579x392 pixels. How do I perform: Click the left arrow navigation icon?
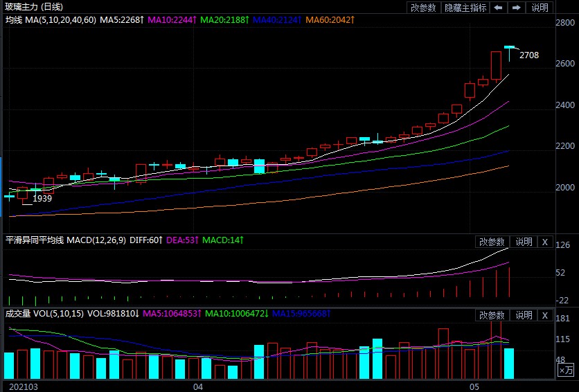498,8
